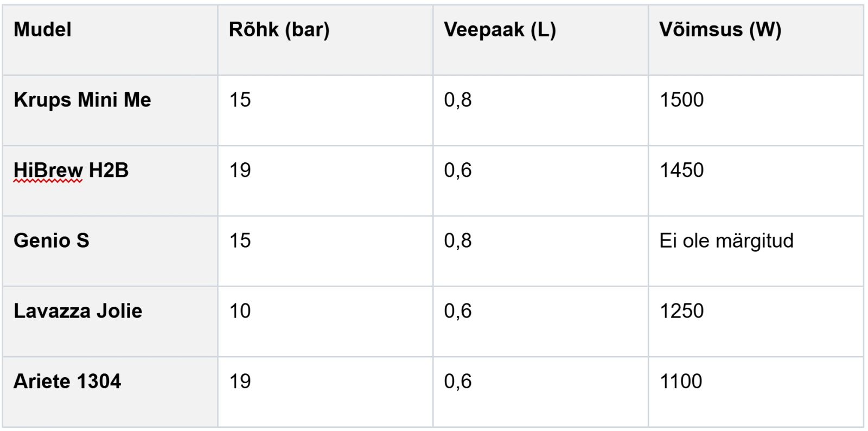Select the Rõhk (bar) header cell

325,40
